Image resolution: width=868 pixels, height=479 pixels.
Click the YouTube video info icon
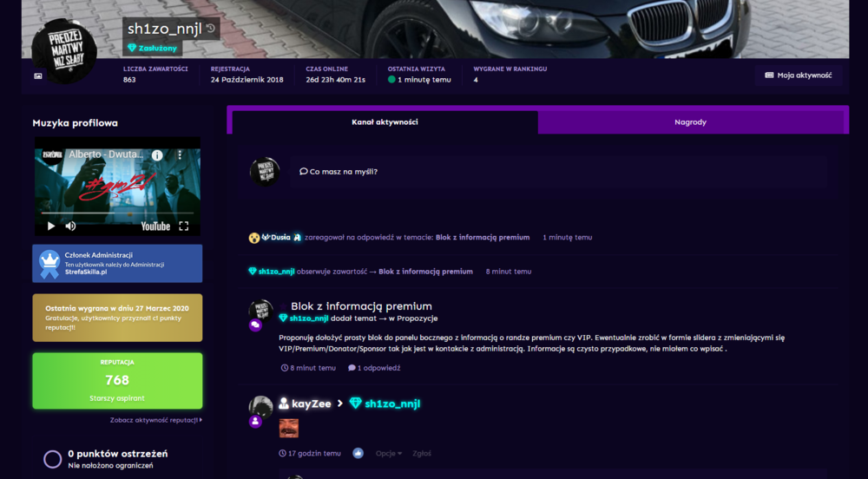pos(157,155)
